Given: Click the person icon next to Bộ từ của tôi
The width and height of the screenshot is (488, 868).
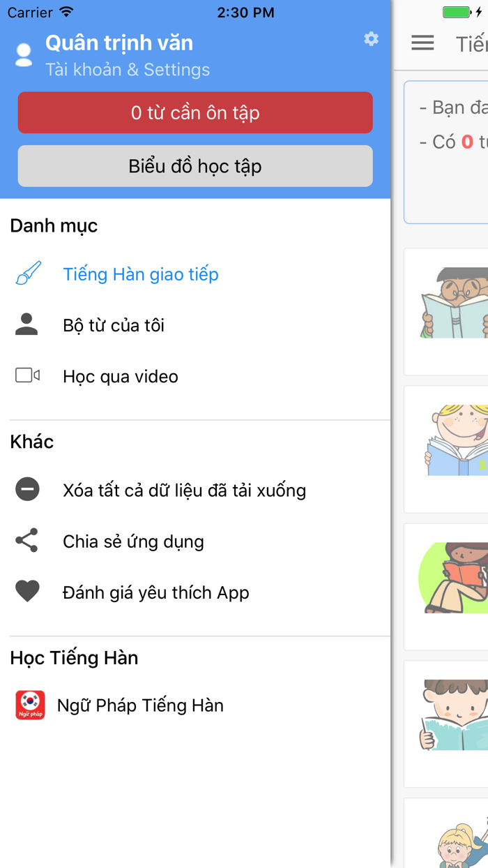Looking at the screenshot, I should pos(27,324).
